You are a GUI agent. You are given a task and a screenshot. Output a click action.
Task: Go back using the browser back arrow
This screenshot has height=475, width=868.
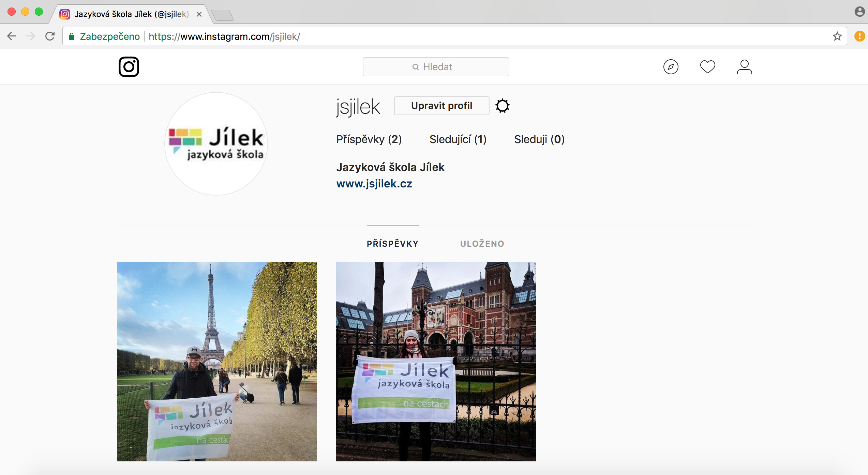tap(12, 36)
